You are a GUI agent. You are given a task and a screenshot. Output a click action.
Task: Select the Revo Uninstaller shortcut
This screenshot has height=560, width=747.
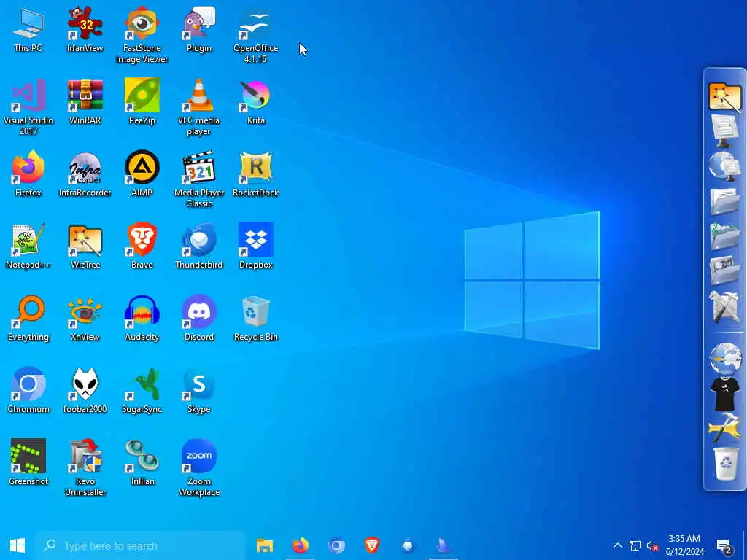pyautogui.click(x=85, y=468)
